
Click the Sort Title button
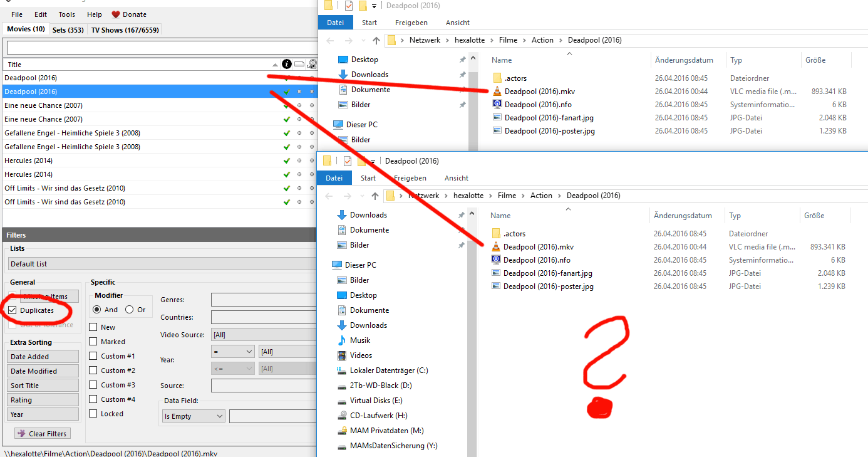43,386
